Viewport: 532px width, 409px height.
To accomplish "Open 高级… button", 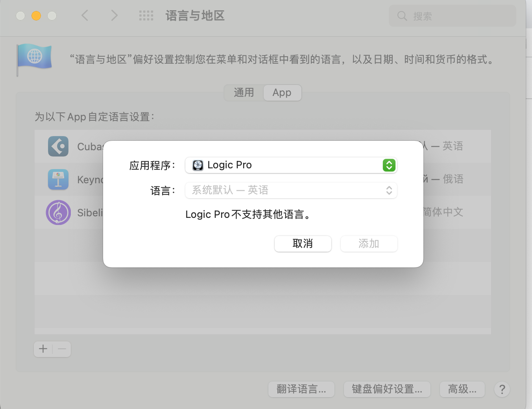I will coord(462,389).
